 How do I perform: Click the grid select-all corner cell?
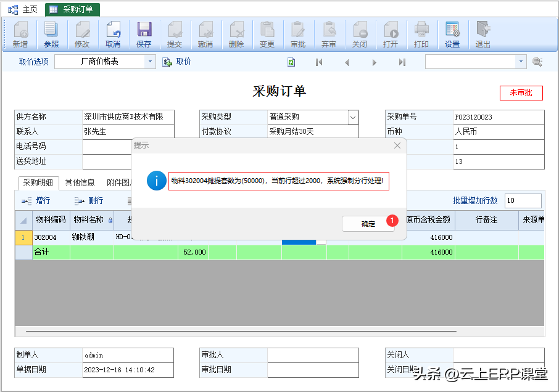(23, 220)
